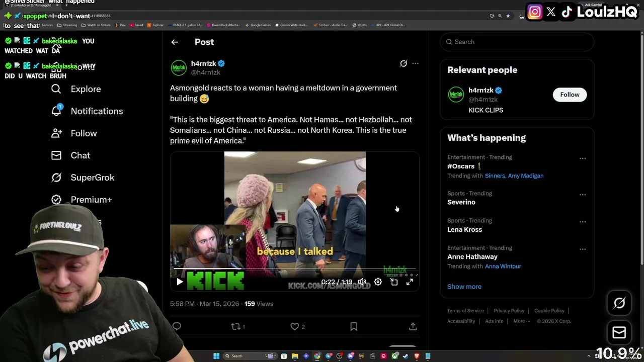This screenshot has width=644, height=362.
Task: Share the post via share icon
Action: [x=413, y=327]
